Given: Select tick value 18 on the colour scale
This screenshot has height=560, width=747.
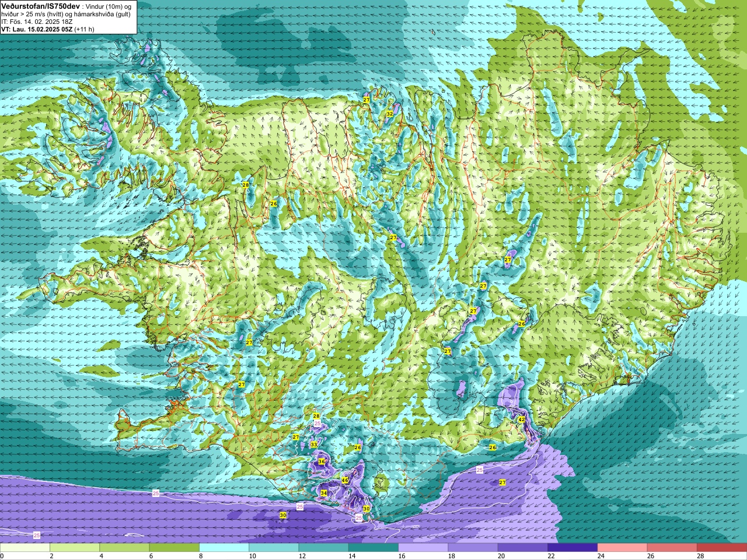Looking at the screenshot, I should 451,556.
